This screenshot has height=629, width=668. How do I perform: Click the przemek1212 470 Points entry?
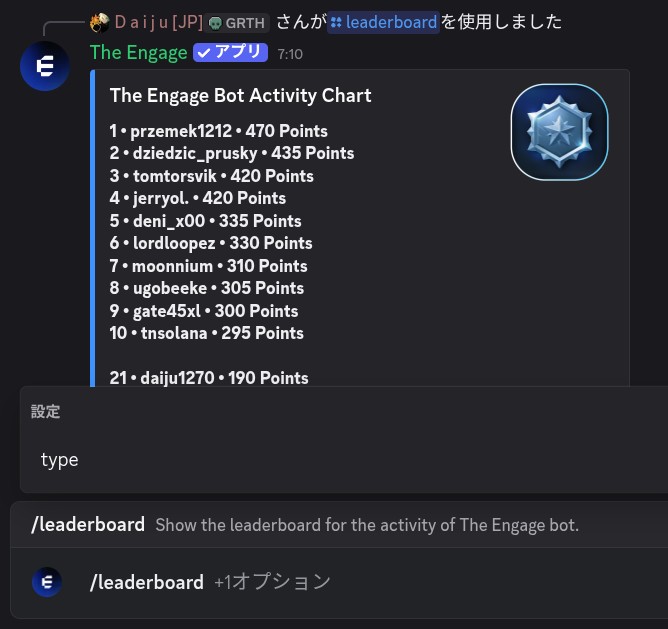pos(219,131)
